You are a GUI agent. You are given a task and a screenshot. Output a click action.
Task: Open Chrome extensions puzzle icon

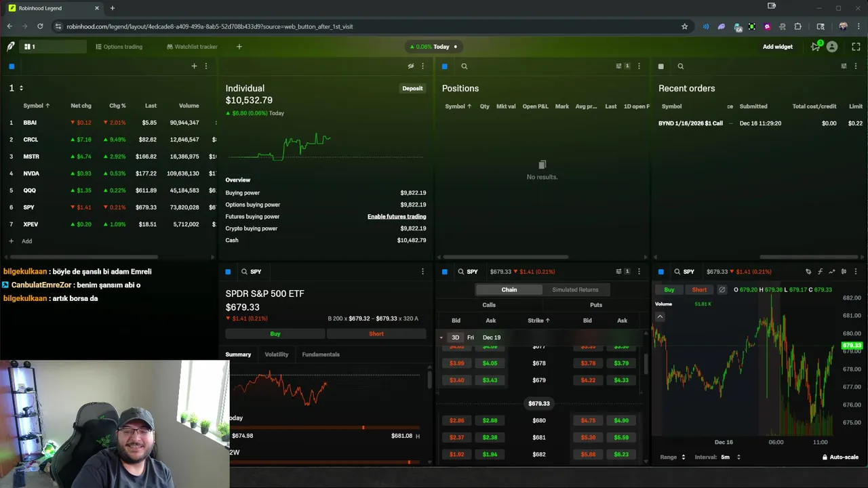click(797, 26)
